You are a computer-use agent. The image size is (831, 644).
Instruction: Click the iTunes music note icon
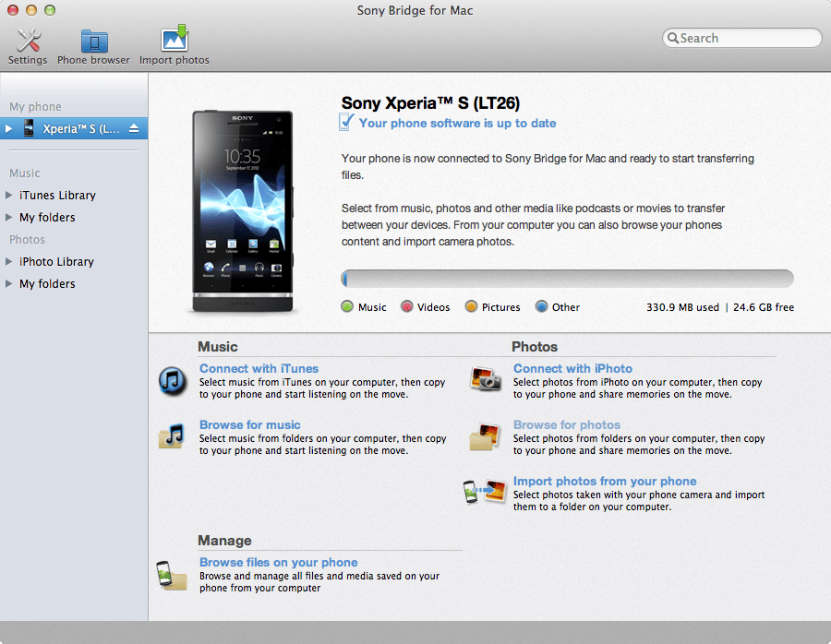click(x=173, y=380)
